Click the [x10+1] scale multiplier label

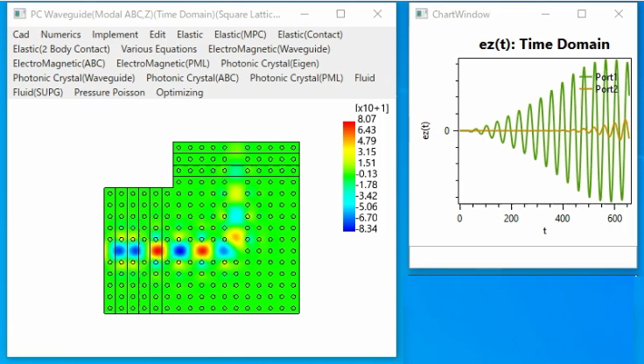(372, 108)
